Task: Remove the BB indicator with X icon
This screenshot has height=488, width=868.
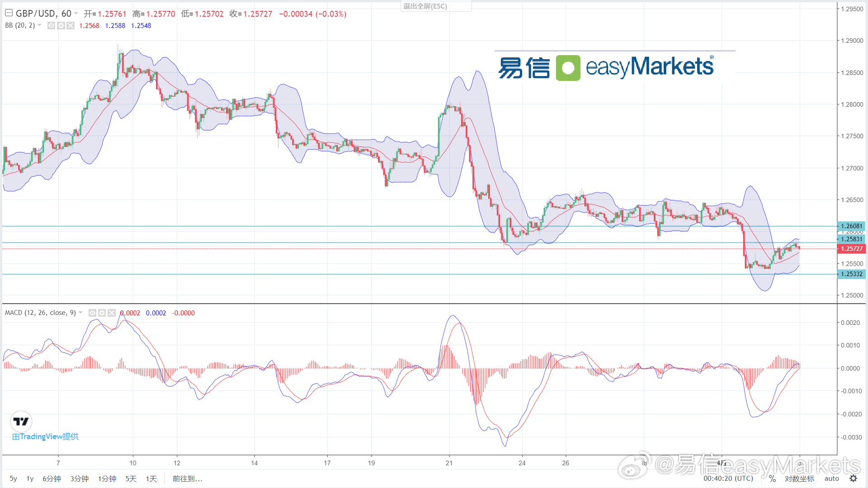Action: coord(71,26)
